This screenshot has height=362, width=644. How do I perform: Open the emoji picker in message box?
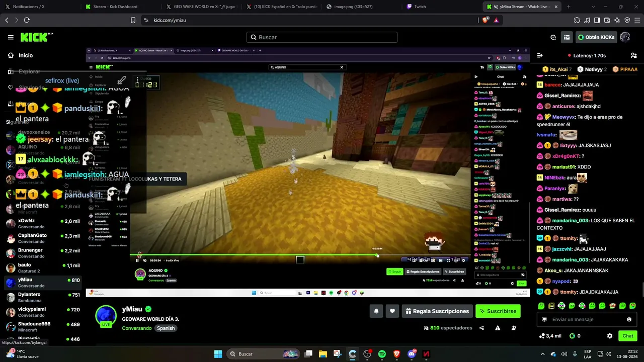point(629,319)
